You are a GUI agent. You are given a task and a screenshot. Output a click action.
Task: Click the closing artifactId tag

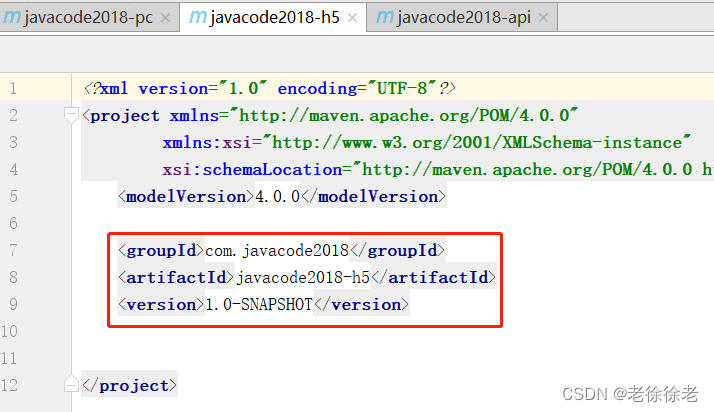point(433,277)
